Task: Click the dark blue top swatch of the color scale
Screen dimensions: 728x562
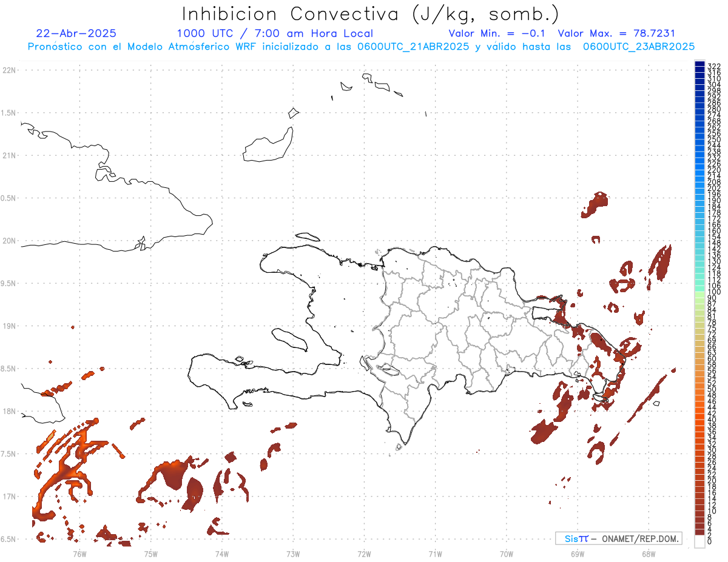Action: tap(699, 64)
